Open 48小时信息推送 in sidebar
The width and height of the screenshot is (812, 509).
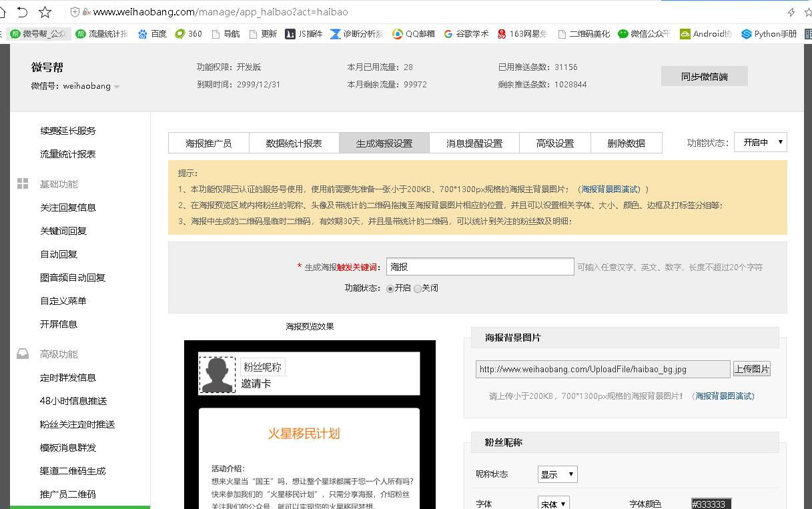[x=73, y=401]
